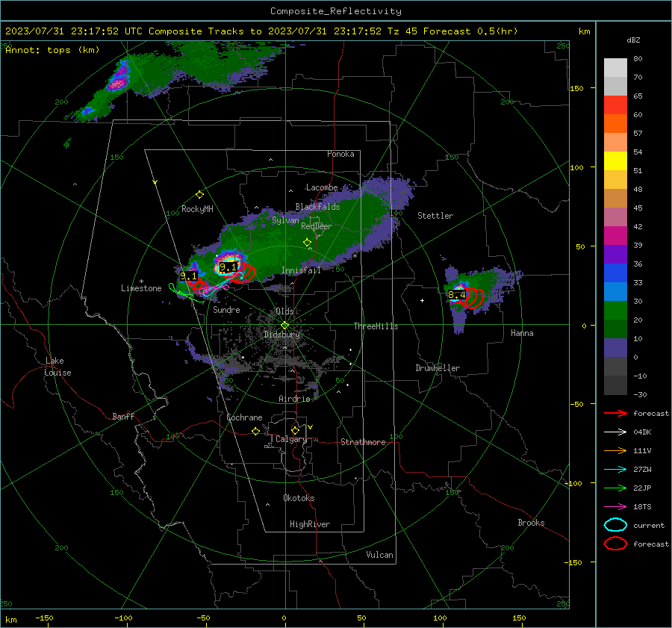
Task: Click the light grey 80-70 dBZ swatch
Action: (615, 68)
